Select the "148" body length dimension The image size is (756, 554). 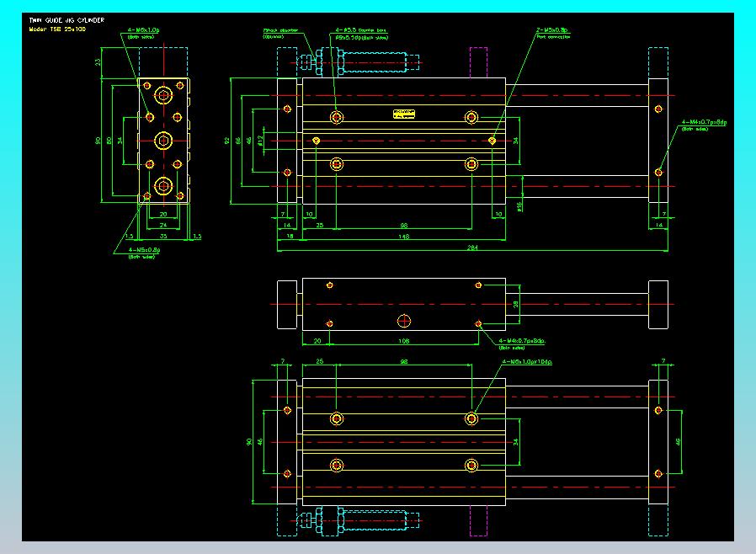[404, 237]
